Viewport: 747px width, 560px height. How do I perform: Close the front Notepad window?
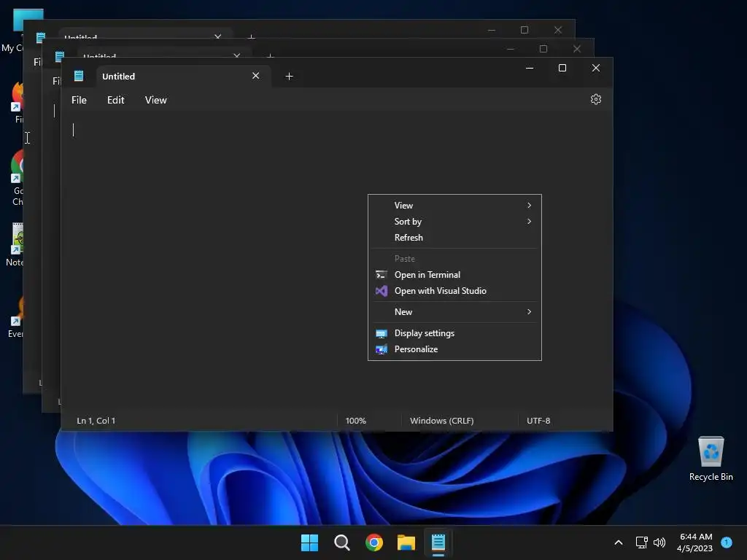tap(595, 68)
